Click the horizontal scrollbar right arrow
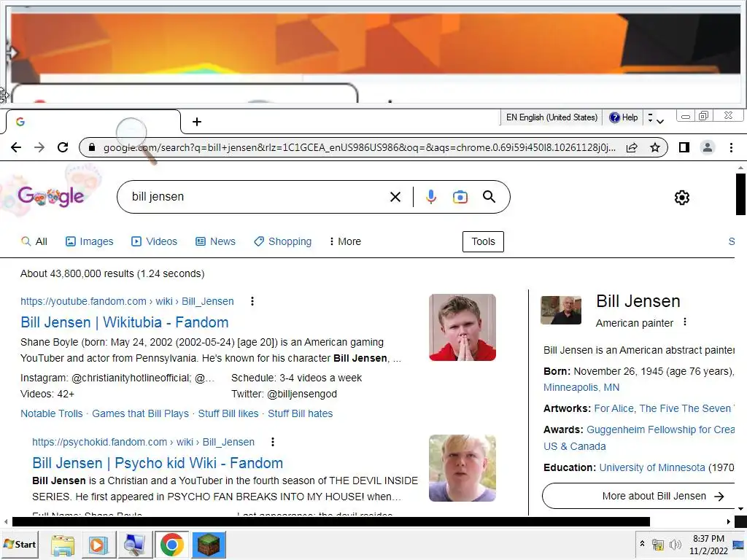 (729, 522)
